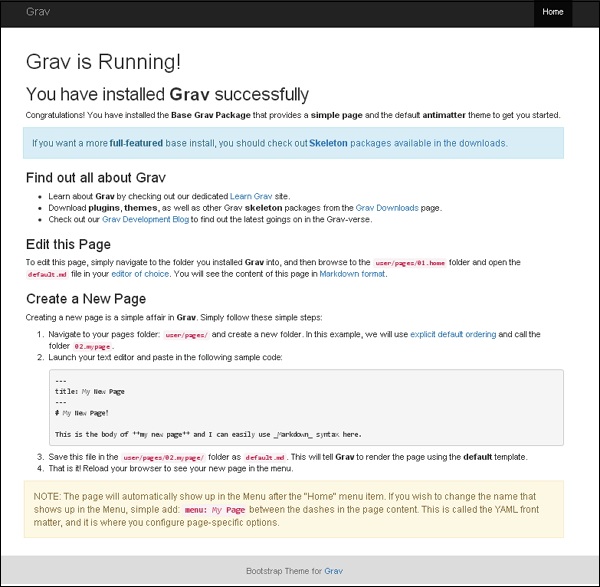Click default.md code in Edit this Page section
The image size is (600, 587).
pos(47,274)
